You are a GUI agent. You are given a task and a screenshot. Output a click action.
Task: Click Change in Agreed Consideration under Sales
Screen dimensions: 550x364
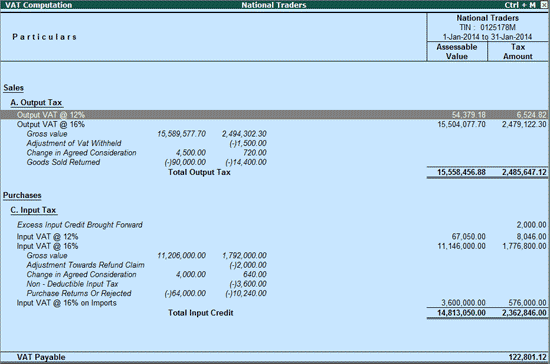click(81, 153)
